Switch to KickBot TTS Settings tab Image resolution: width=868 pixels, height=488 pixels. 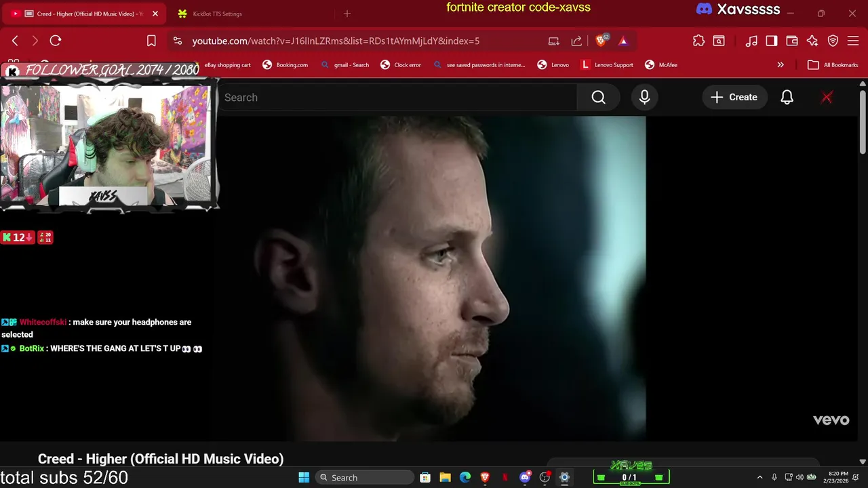217,14
